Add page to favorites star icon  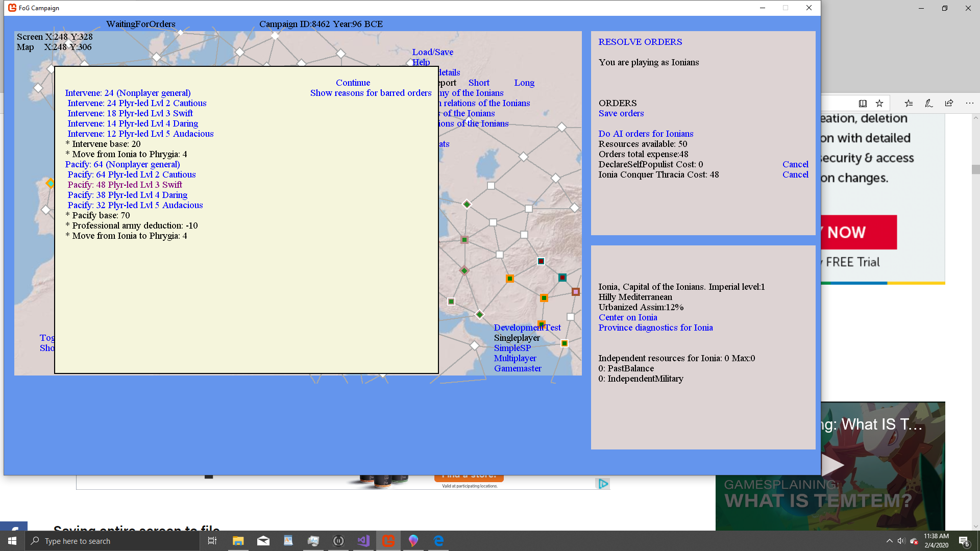[879, 103]
